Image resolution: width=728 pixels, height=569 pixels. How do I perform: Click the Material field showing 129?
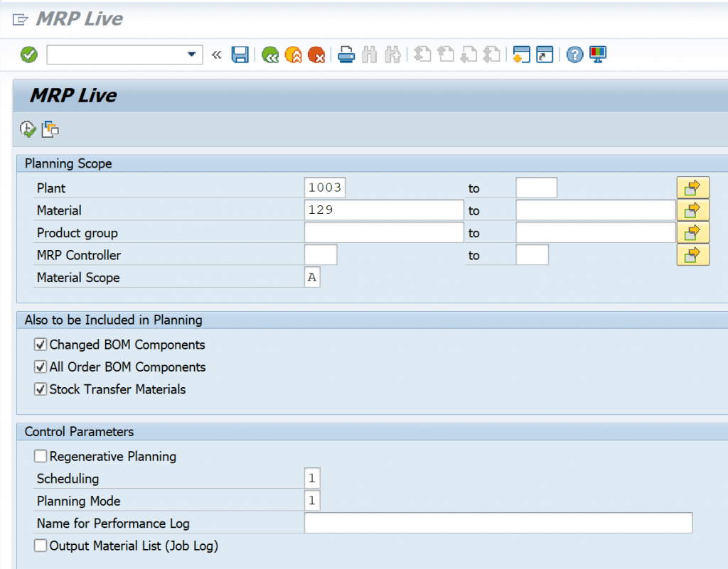384,210
